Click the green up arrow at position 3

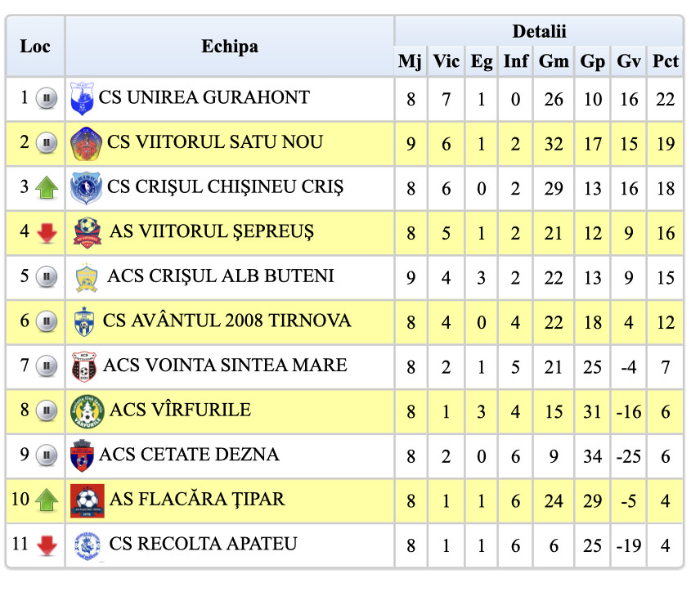[47, 189]
